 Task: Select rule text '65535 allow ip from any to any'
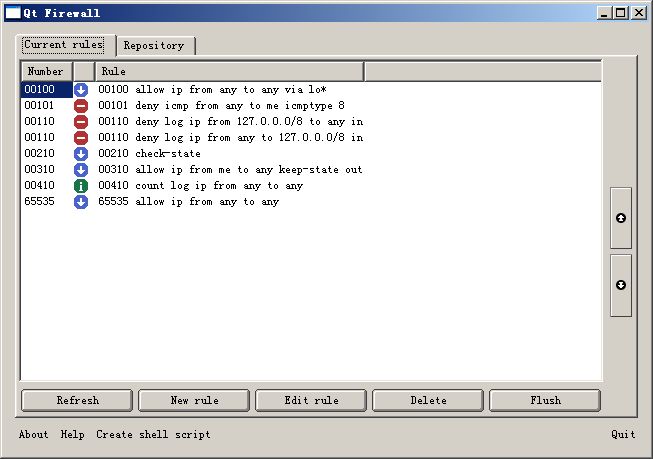(x=189, y=202)
